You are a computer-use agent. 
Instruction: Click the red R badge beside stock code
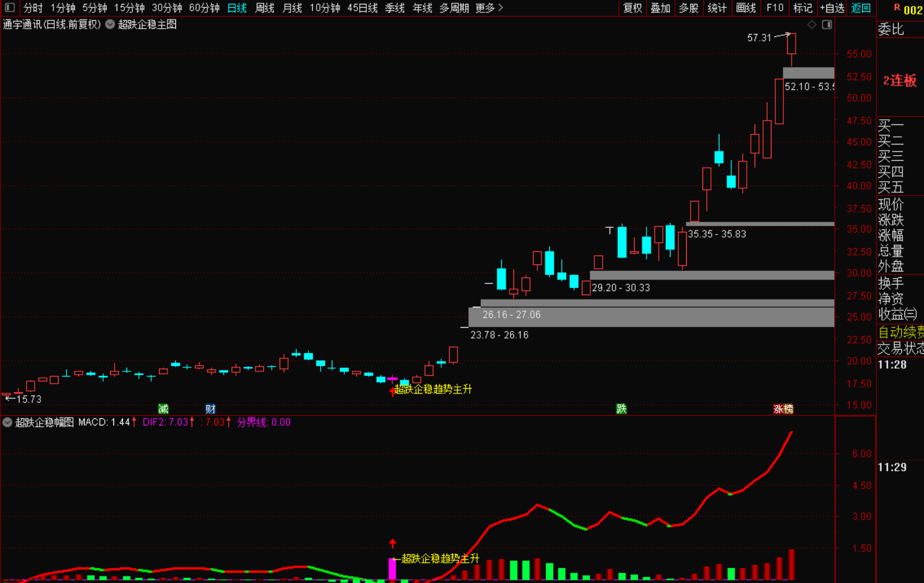tap(897, 8)
